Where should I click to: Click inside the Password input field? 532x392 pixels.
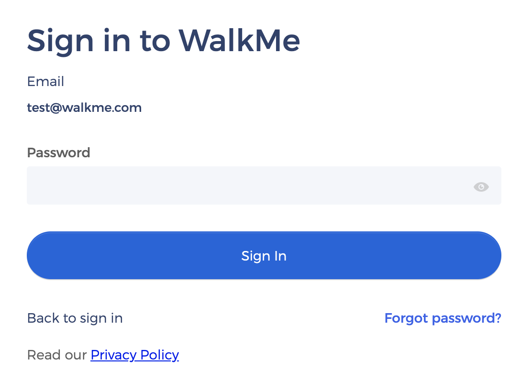249,185
